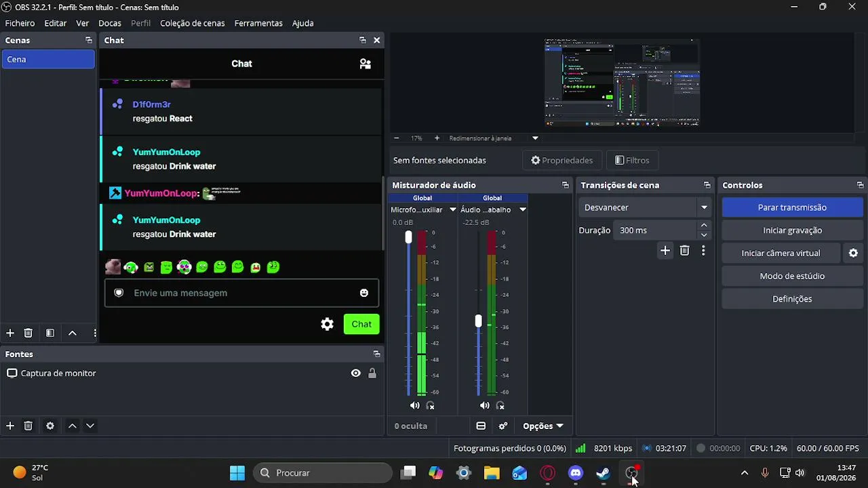This screenshot has width=868, height=488.
Task: Mute the Microfone auxiliar channel
Action: click(x=414, y=405)
